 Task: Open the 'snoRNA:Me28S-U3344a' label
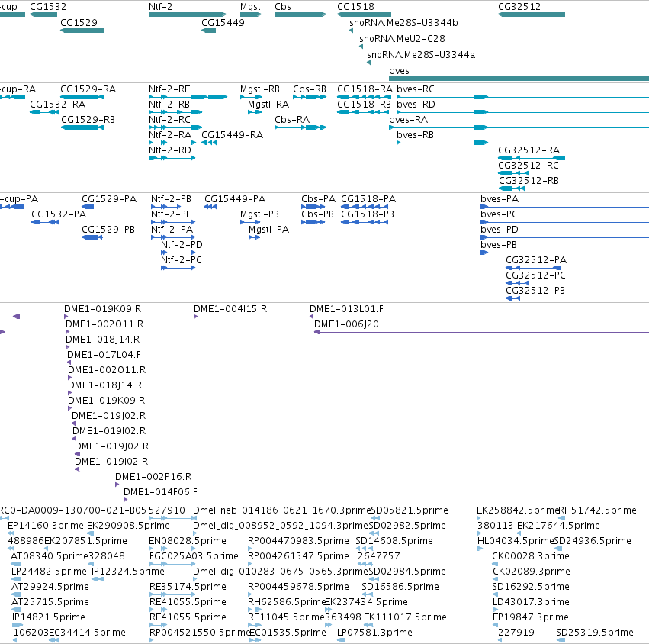tap(421, 55)
